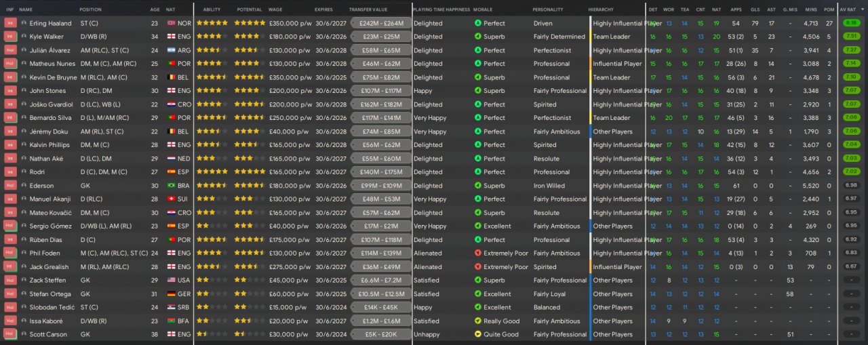Click the Burkina Faso flag on Issa Kaboré's row
The width and height of the screenshot is (868, 345).
(171, 321)
